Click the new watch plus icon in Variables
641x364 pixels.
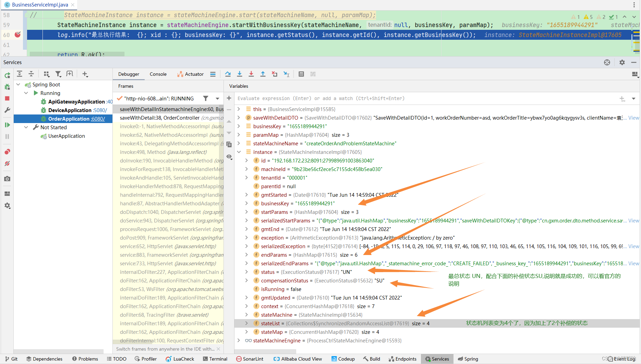click(x=229, y=98)
